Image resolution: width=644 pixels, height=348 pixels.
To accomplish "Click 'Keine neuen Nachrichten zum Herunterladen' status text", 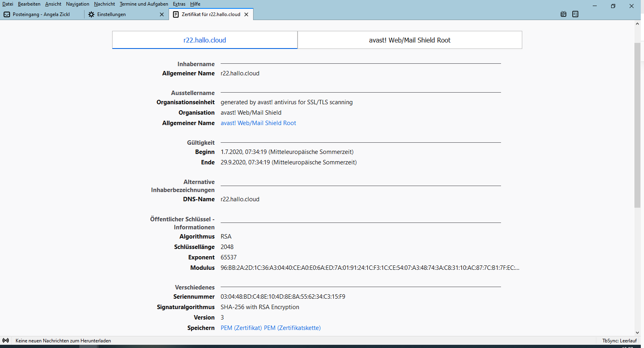I will coord(63,341).
